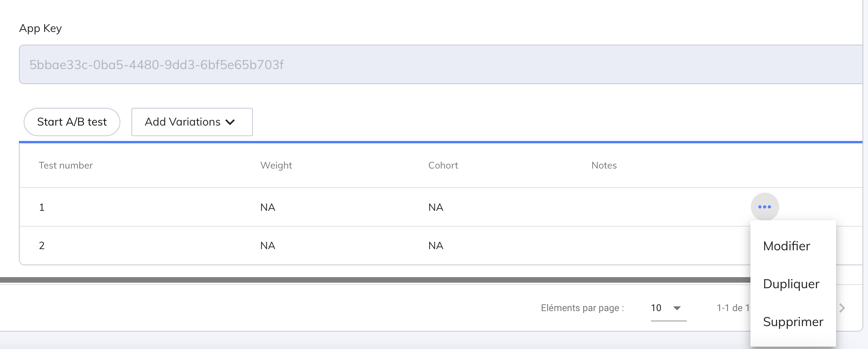Click the next page arrow icon

(842, 308)
